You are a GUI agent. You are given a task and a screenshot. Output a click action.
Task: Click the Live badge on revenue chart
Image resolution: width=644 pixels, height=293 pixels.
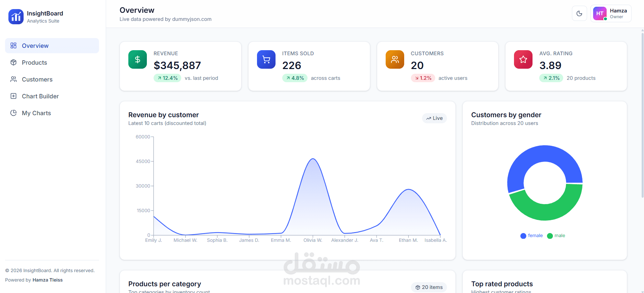tap(434, 118)
